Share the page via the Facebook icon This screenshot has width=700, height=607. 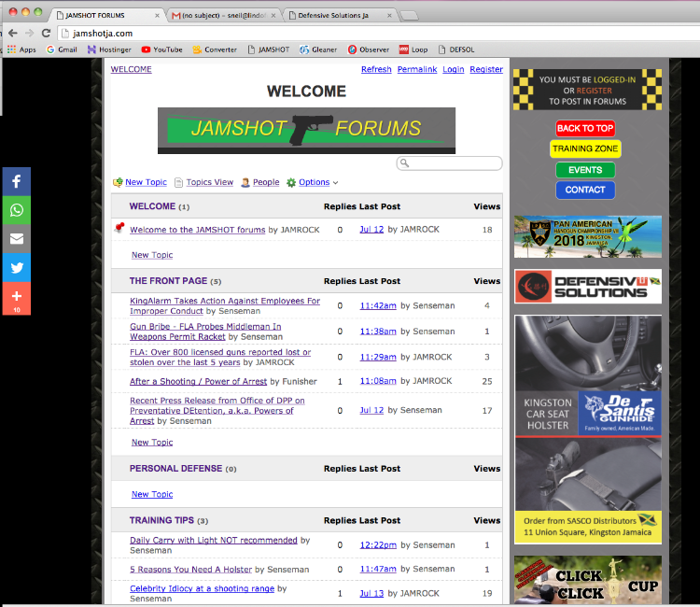(16, 182)
